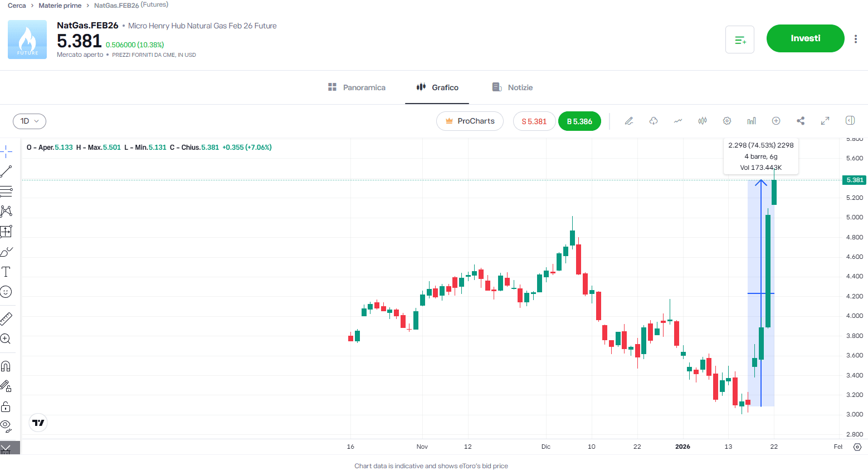Open the three-dot more options menu
The image size is (868, 471).
click(x=856, y=39)
